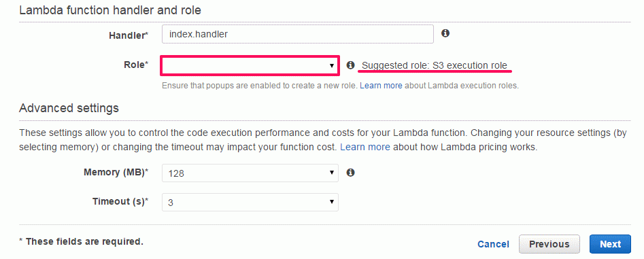The image size is (644, 259).
Task: Open the Memory (MB) dropdown showing 128
Action: tap(250, 173)
